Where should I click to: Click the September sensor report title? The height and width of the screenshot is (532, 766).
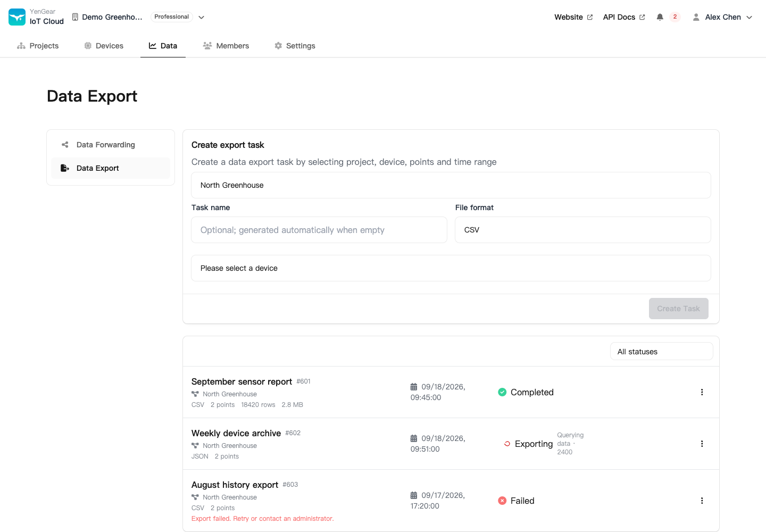[x=242, y=381]
